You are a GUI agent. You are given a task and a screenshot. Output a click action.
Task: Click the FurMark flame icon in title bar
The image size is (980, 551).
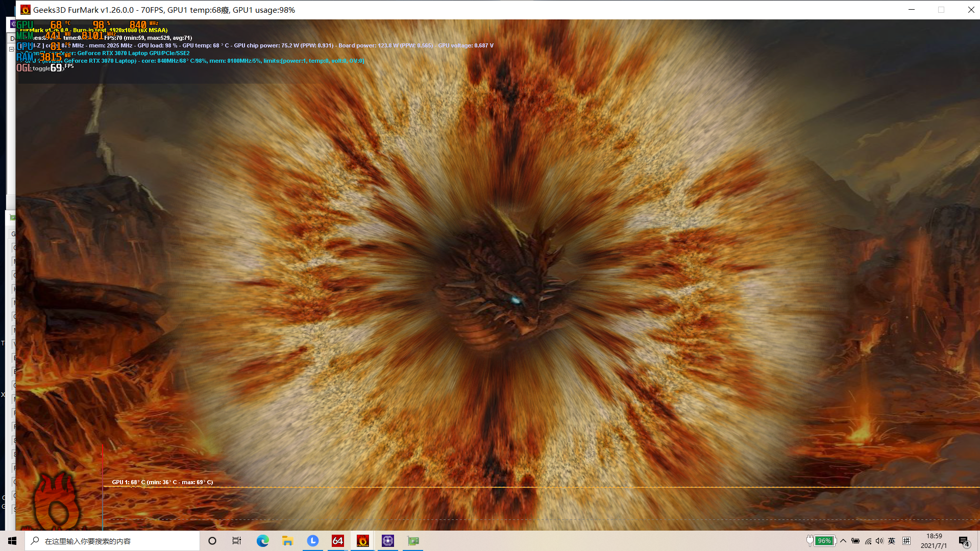(25, 10)
